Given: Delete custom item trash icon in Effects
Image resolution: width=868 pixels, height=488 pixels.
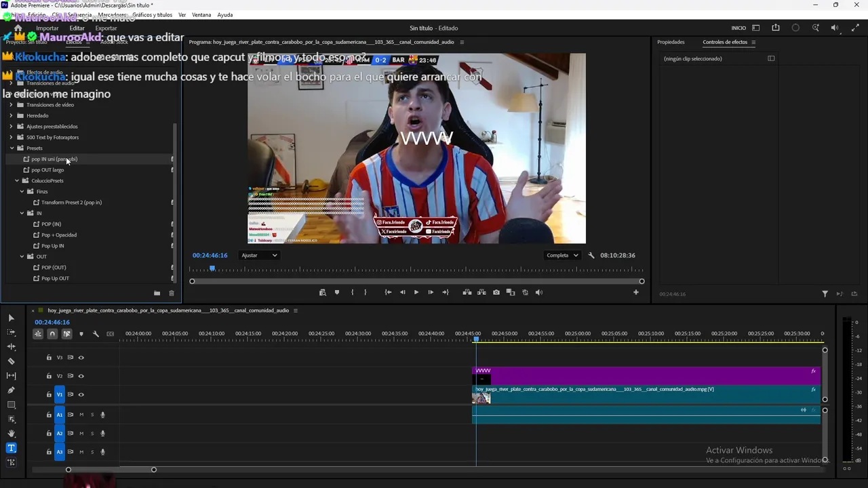Looking at the screenshot, I should (x=172, y=293).
